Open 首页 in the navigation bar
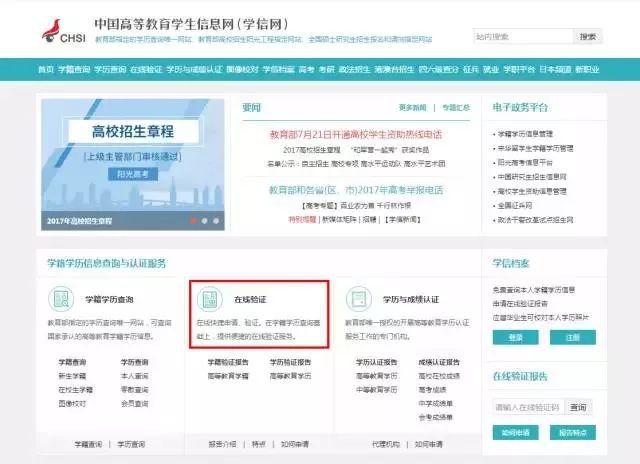This screenshot has height=464, width=640. [46, 69]
